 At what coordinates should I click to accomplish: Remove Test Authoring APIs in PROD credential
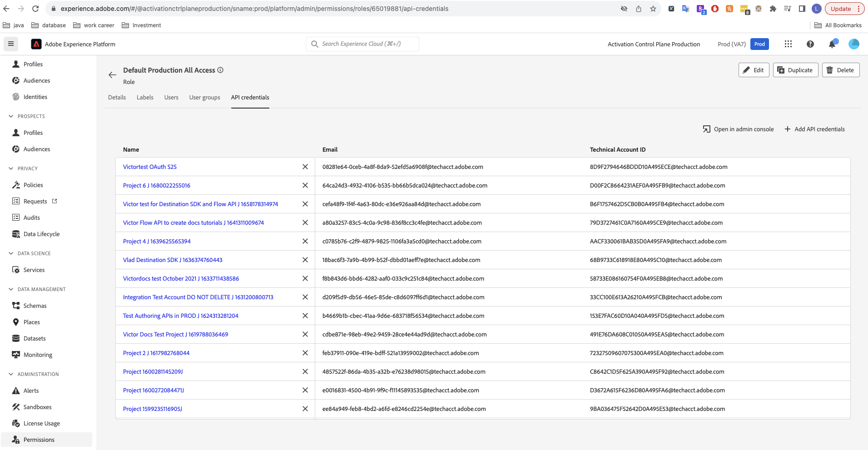(x=305, y=316)
